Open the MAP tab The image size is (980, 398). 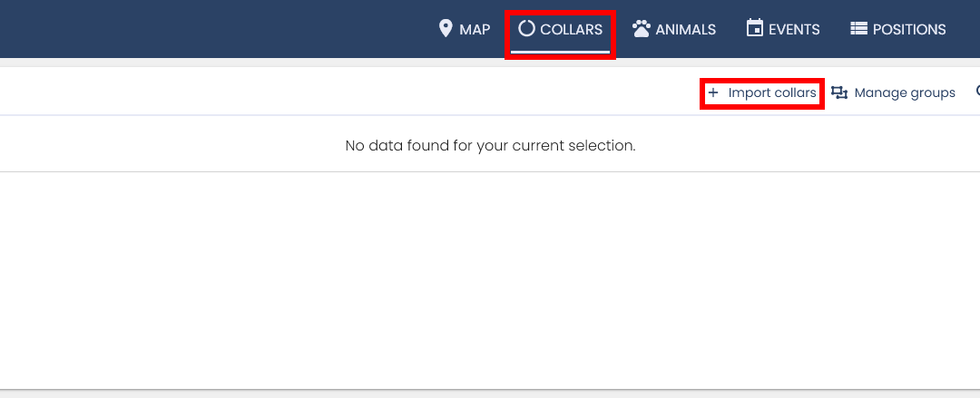(x=475, y=30)
